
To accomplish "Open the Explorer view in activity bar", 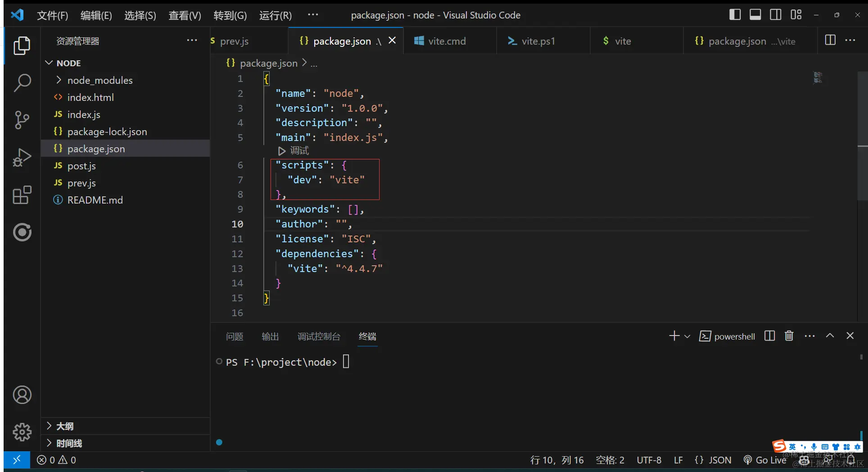I will 22,46.
